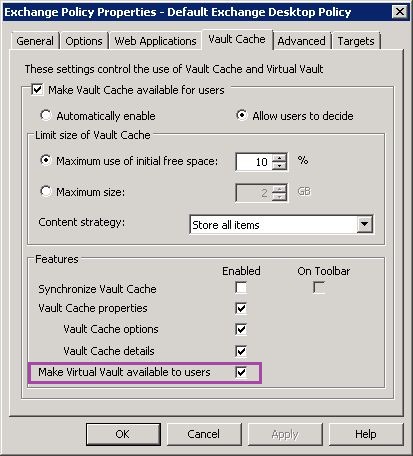
Task: Select the Vault Cache tab
Action: pyautogui.click(x=237, y=39)
